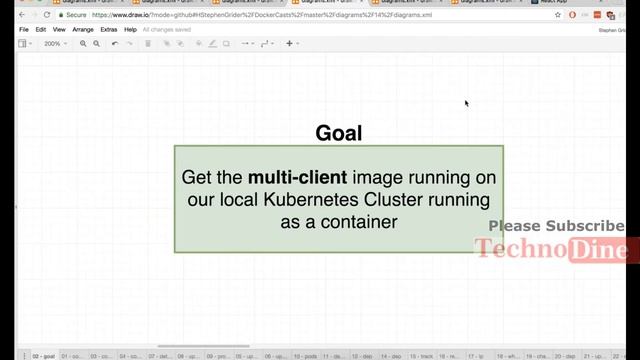Open the pages menu dots icon
Screen dimensions: 640x360
[x=24, y=356]
